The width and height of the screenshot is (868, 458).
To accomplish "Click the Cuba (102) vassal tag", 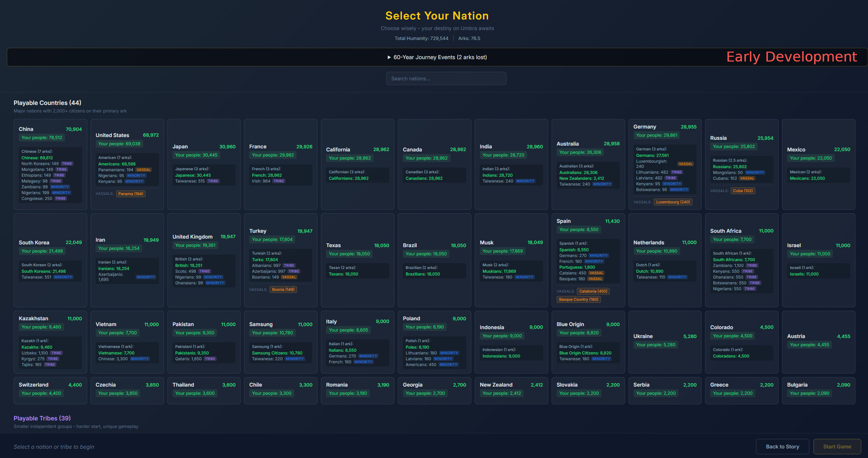I will (x=743, y=191).
